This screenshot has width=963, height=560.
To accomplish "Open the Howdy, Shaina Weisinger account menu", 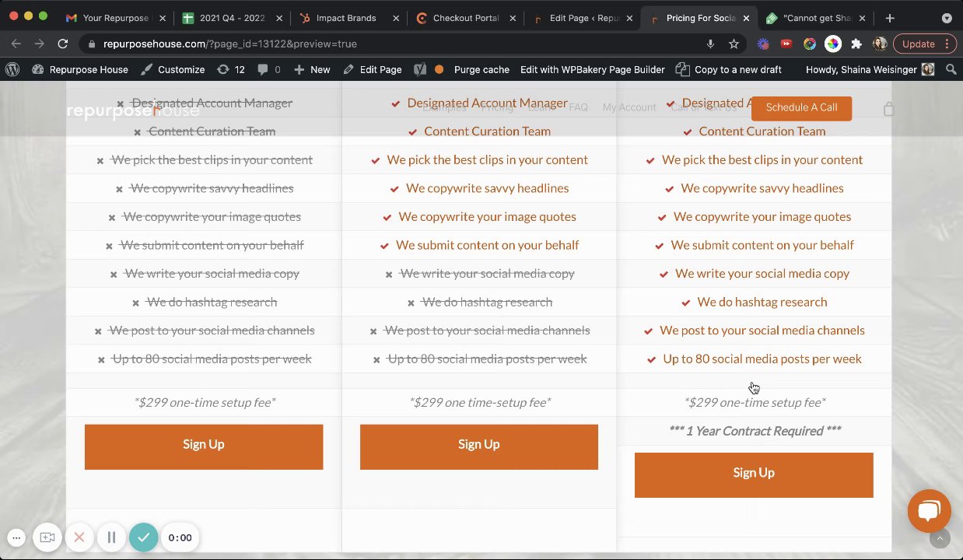I will pos(870,69).
